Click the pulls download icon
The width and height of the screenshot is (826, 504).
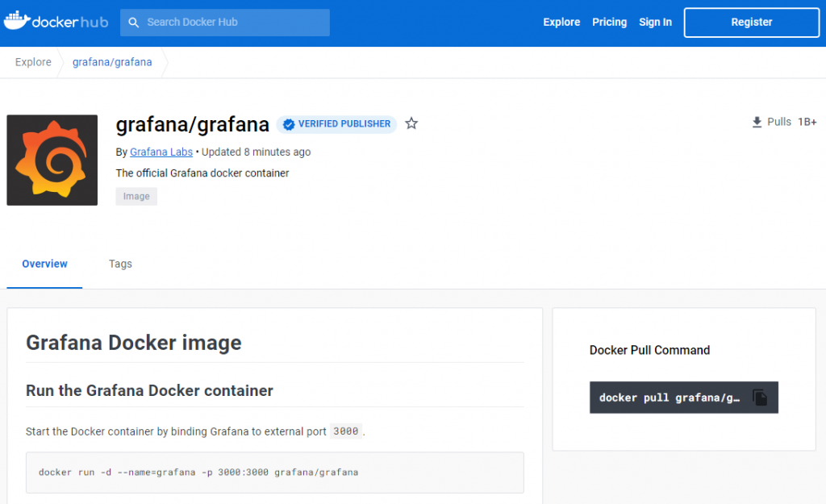point(757,122)
